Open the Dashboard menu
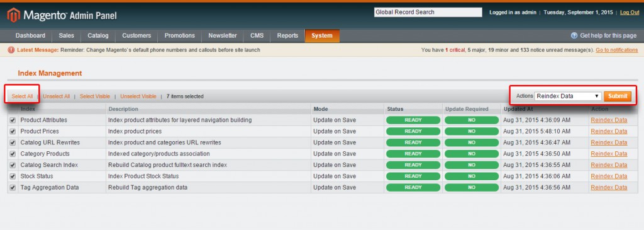 30,36
